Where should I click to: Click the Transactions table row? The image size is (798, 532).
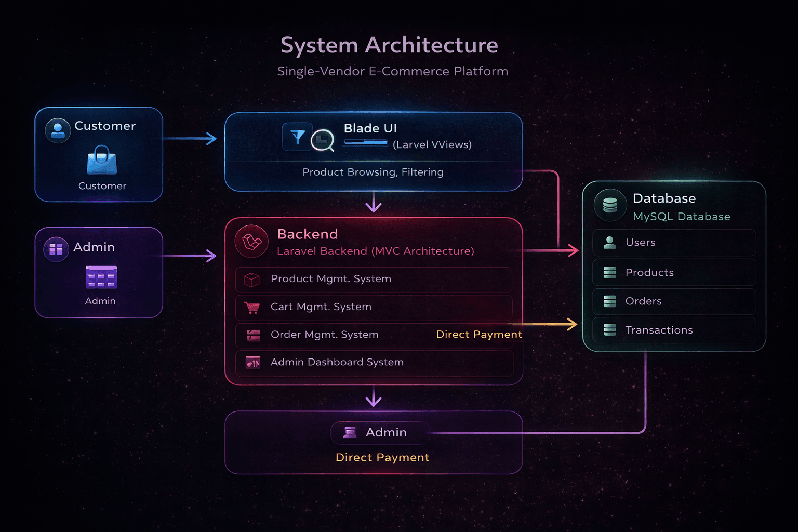click(x=674, y=330)
